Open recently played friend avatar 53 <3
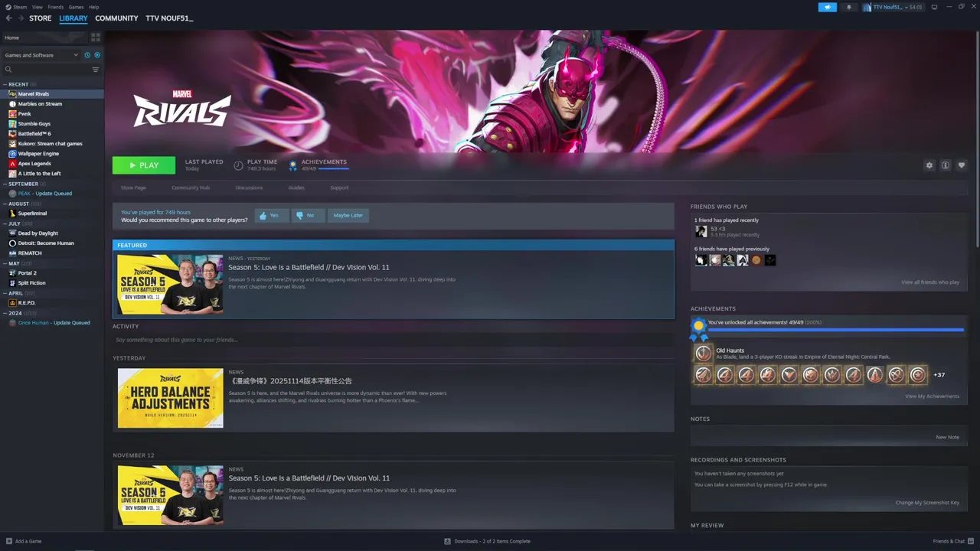 pos(701,231)
